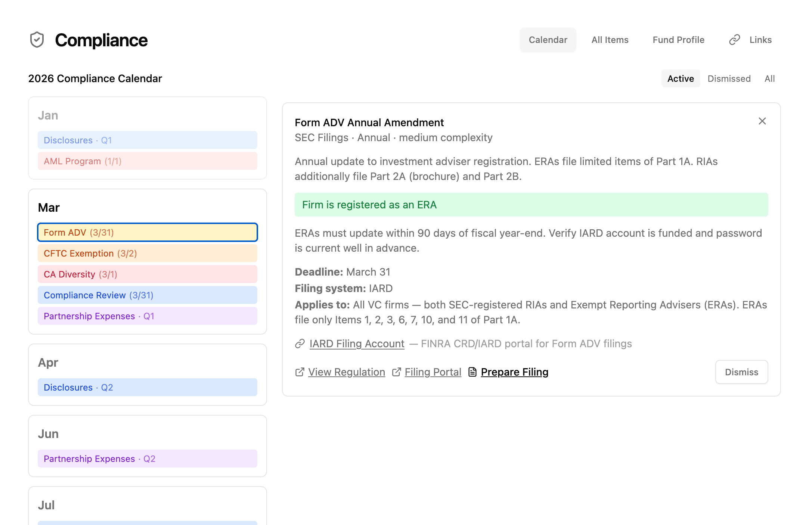Select Disclosures Q2 in April
The image size is (812, 525).
pos(148,387)
